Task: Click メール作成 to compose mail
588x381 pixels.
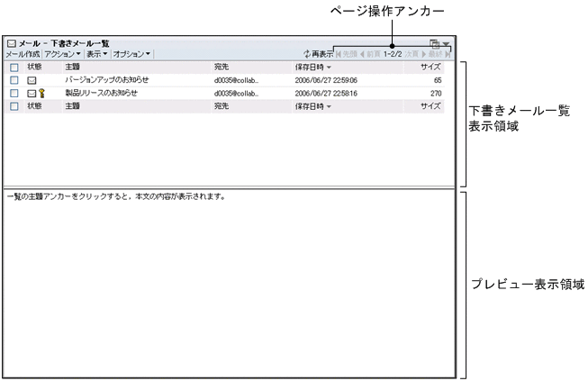Action: pos(23,54)
